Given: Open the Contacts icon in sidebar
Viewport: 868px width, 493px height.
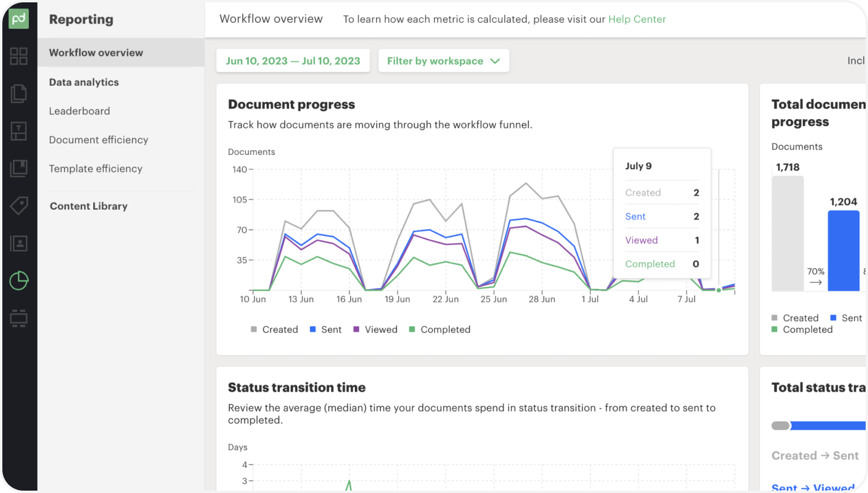Looking at the screenshot, I should pos(19,243).
